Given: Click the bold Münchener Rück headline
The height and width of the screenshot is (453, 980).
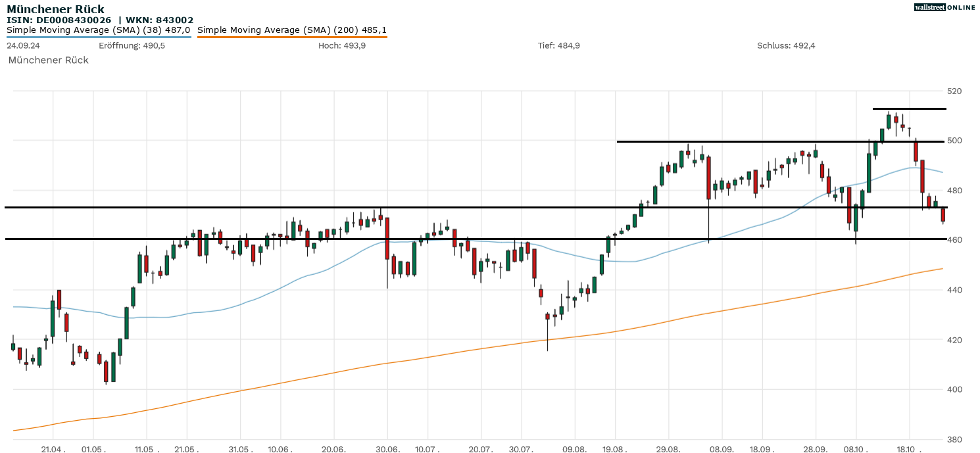Looking at the screenshot, I should 55,9.
